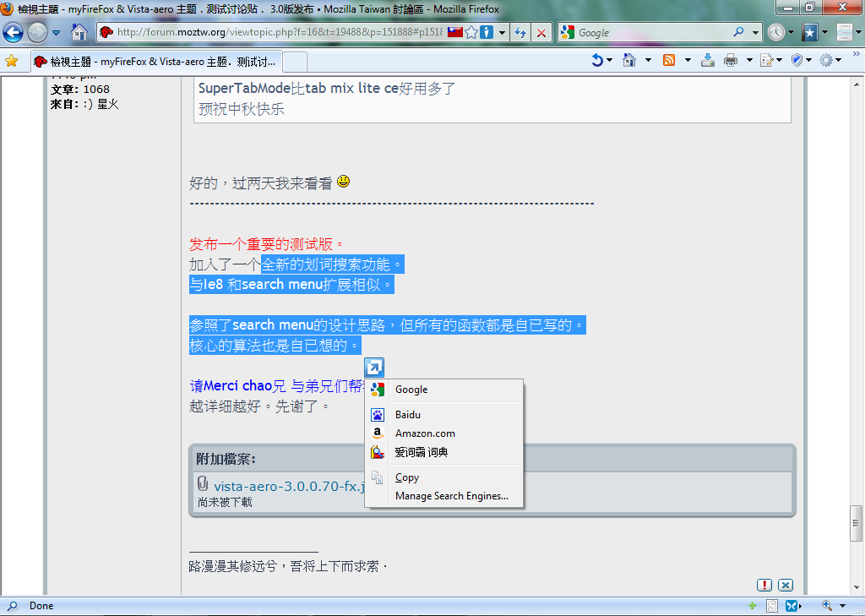Open the History clock button
This screenshot has width=865, height=616.
pyautogui.click(x=776, y=32)
